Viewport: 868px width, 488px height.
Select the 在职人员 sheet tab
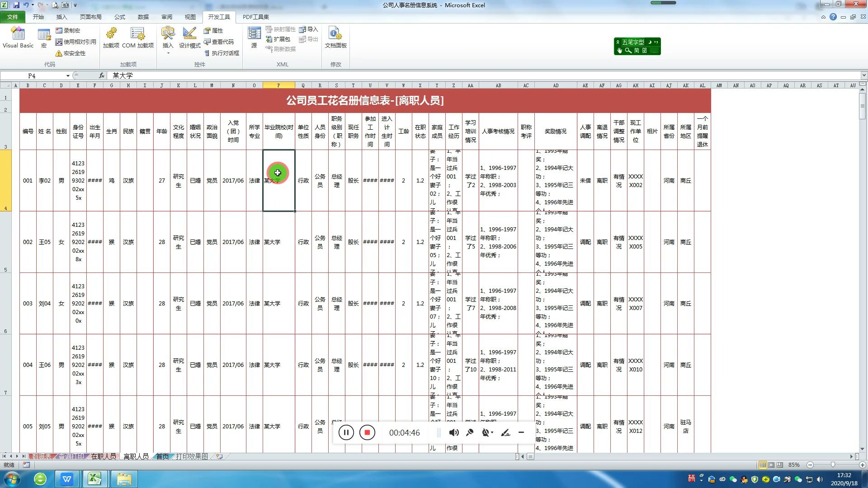[x=104, y=456]
